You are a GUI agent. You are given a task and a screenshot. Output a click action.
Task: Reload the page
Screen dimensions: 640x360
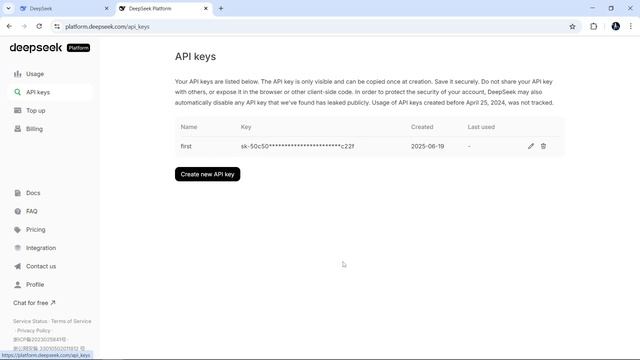tap(39, 27)
